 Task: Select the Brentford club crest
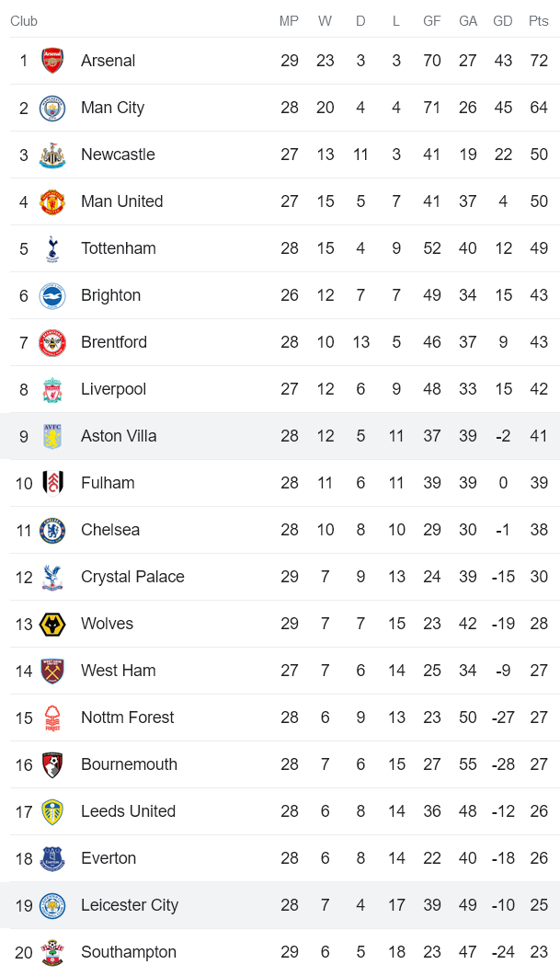click(52, 342)
